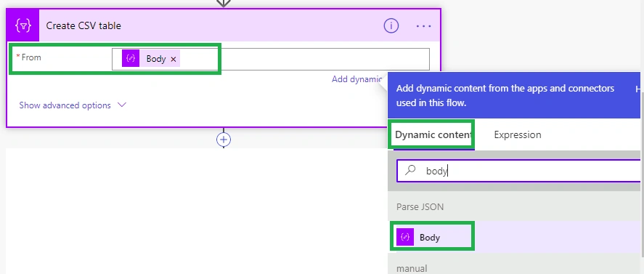Click the dynamic content search box
The image size is (644, 274).
[x=518, y=171]
